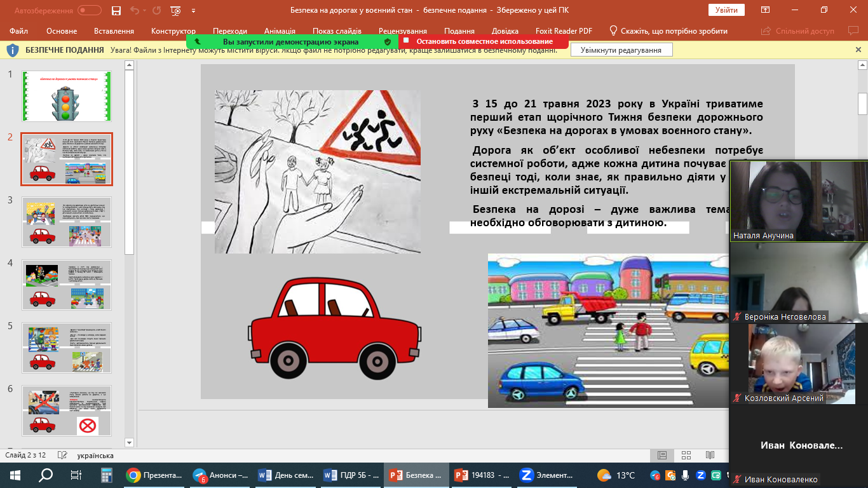Click the Спільний доступ share button
Screen dimensions: 868x488
[799, 31]
